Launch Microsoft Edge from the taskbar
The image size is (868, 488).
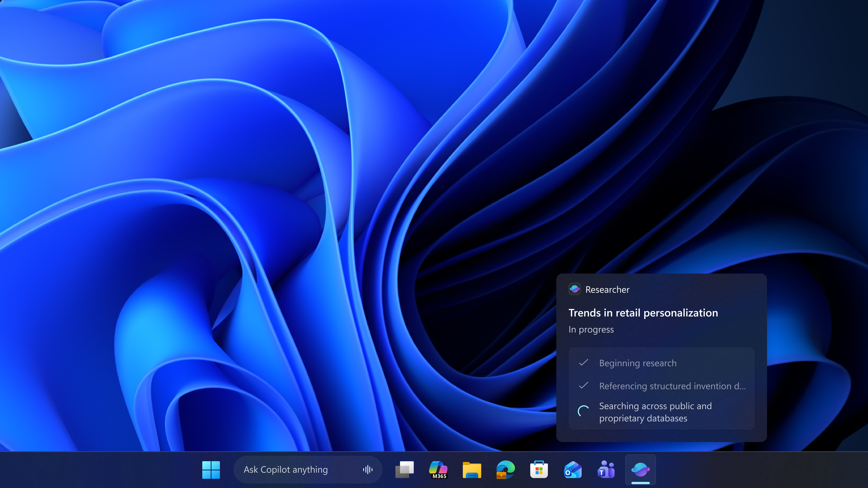tap(505, 469)
